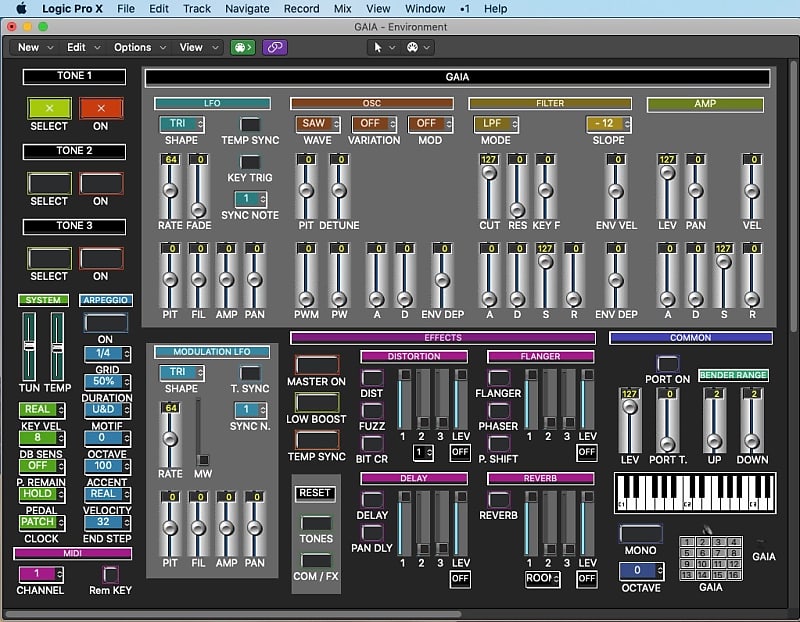
Task: Enable MASTER ON in the Effects section
Action: [x=316, y=366]
